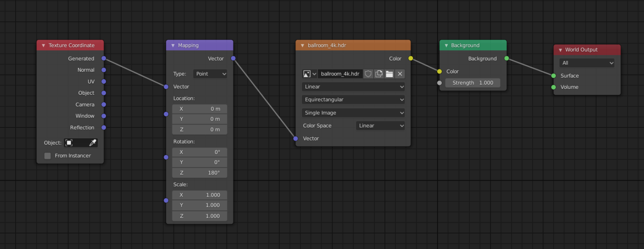Image resolution: width=644 pixels, height=249 pixels.
Task: Pick an object with the eyedropper icon
Action: click(x=93, y=143)
